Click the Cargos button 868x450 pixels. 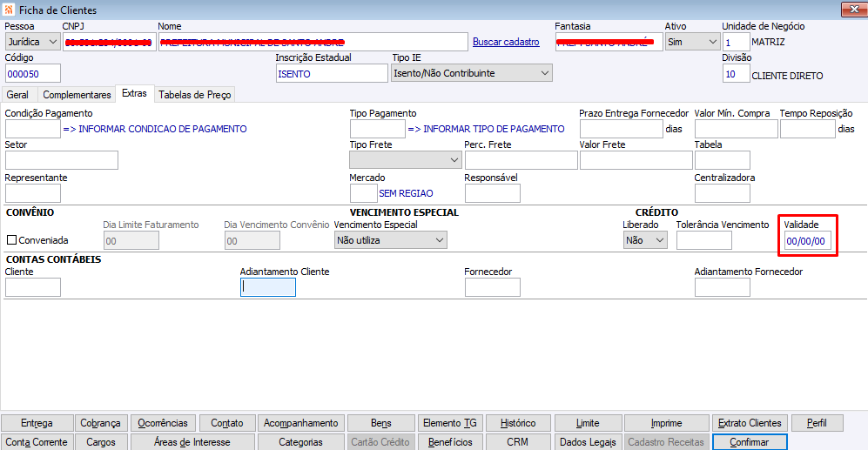tap(101, 441)
